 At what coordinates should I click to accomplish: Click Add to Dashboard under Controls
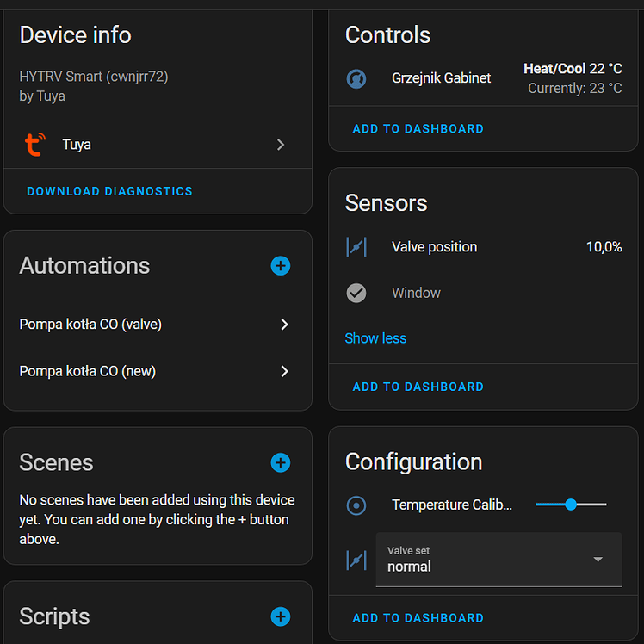[x=418, y=129]
